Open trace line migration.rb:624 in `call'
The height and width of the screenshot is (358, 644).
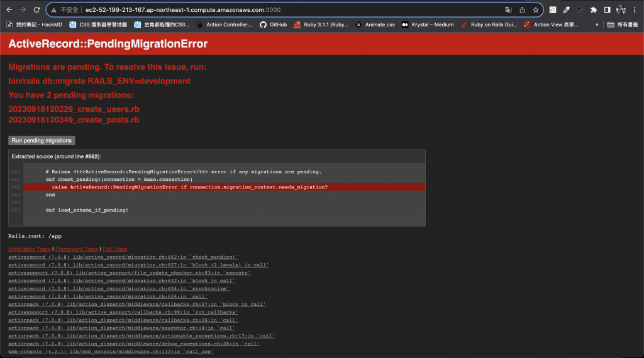coord(108,296)
